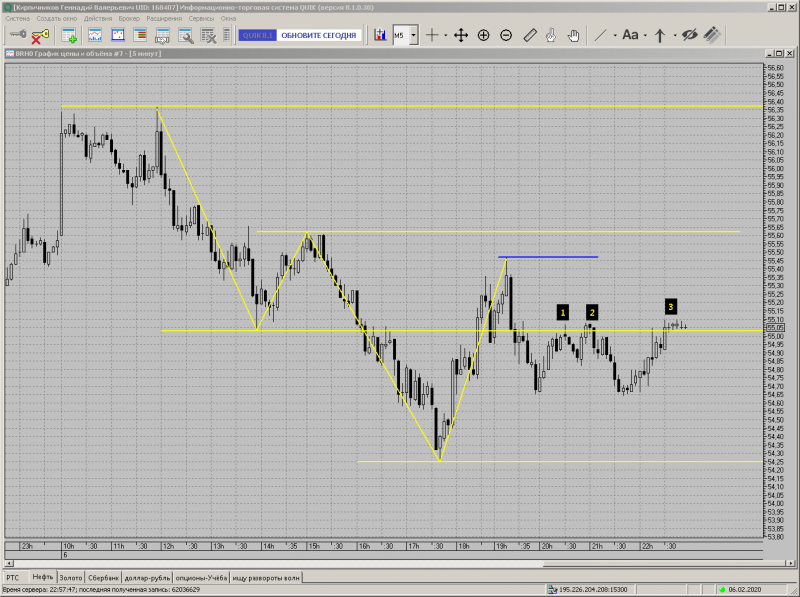Click the Время сервера status text
Viewport: 800px width, 597px height.
coord(102,589)
